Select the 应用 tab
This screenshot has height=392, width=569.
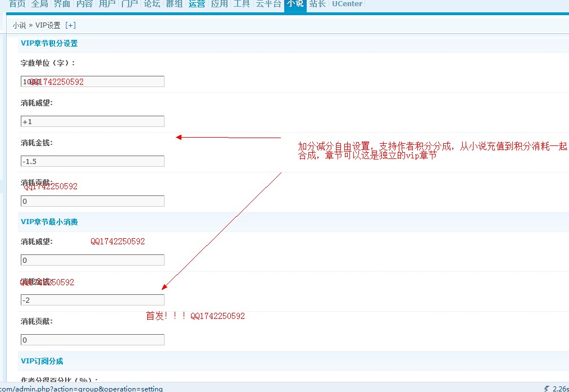pyautogui.click(x=219, y=3)
